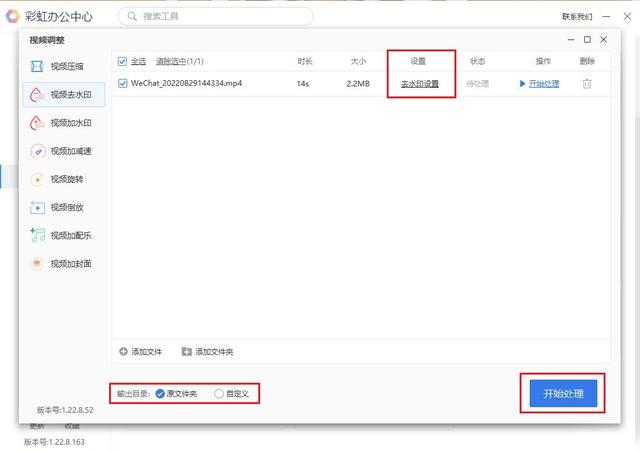The width and height of the screenshot is (640, 451).
Task: Click the 14s duration value
Action: point(302,84)
